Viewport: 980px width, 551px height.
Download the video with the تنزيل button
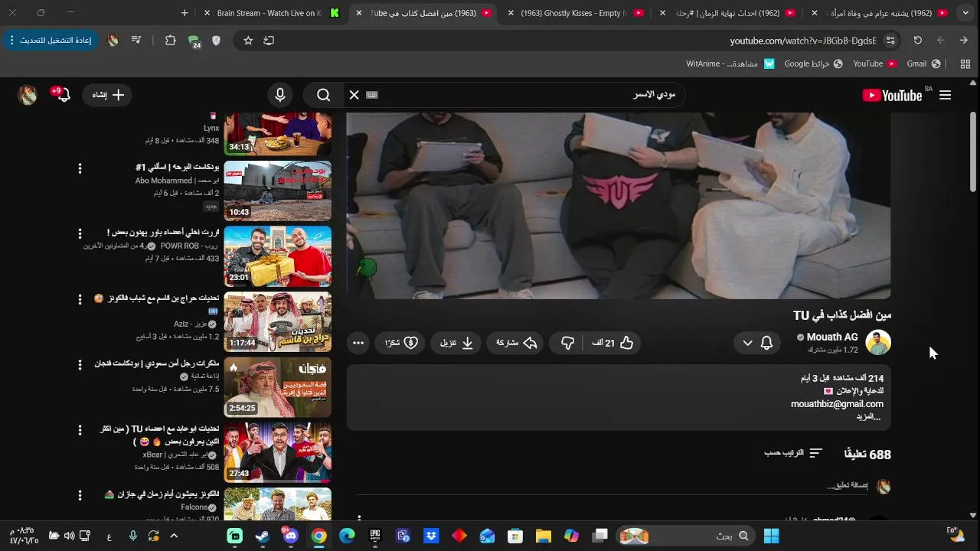[456, 343]
